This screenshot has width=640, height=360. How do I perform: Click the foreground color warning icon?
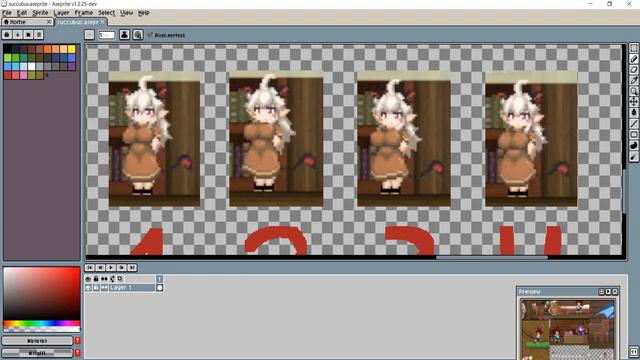point(78,341)
